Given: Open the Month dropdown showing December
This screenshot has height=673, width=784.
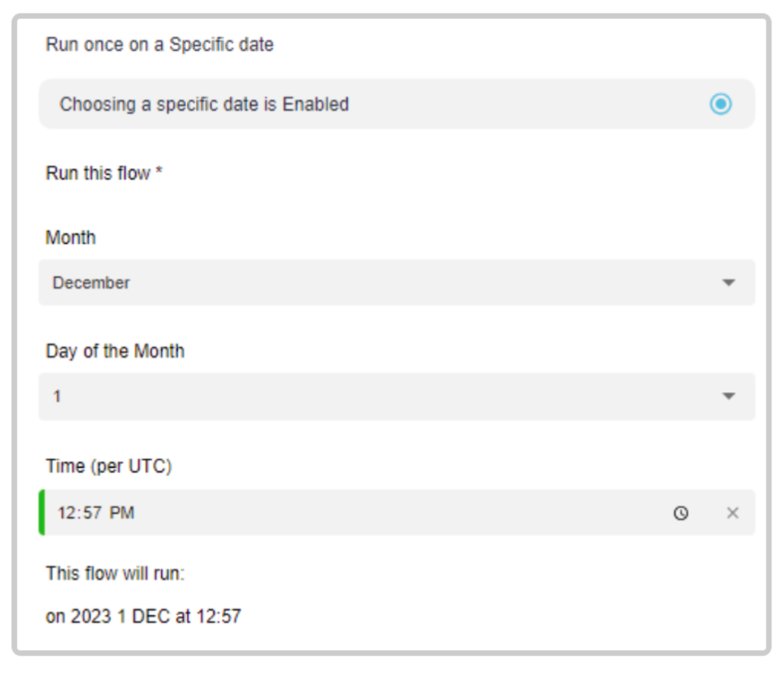Looking at the screenshot, I should pyautogui.click(x=397, y=283).
